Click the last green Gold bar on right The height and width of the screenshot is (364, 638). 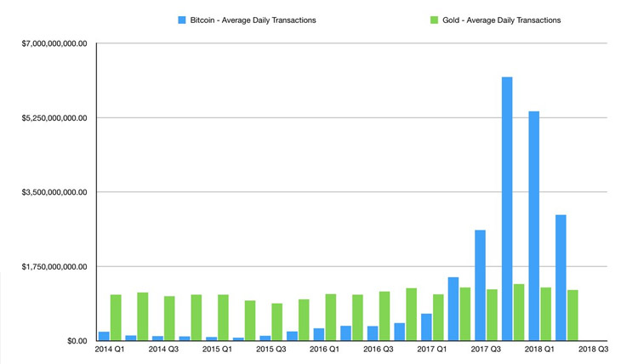click(x=572, y=316)
